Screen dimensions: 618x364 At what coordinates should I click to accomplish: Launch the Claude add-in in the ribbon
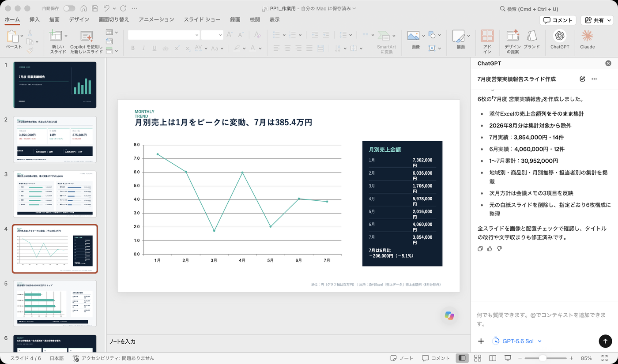(587, 39)
